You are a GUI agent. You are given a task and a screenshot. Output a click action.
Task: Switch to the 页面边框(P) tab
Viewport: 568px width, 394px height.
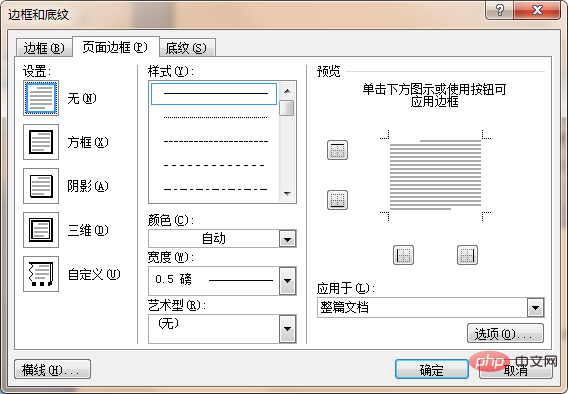pyautogui.click(x=116, y=47)
